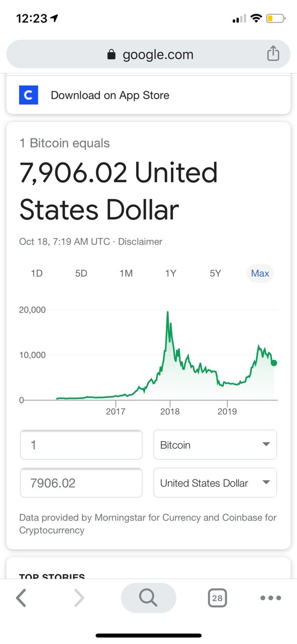
Task: Tap the 7906.02 amount input field
Action: click(x=81, y=483)
